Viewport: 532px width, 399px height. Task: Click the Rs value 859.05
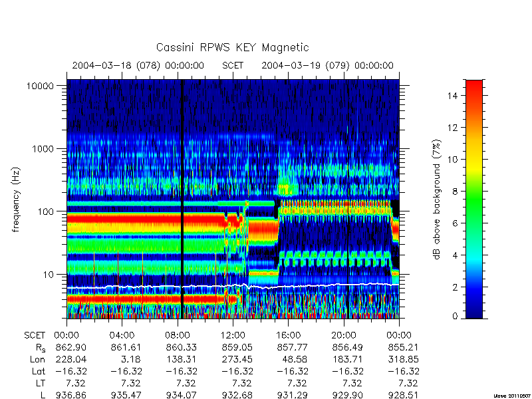pyautogui.click(x=237, y=348)
